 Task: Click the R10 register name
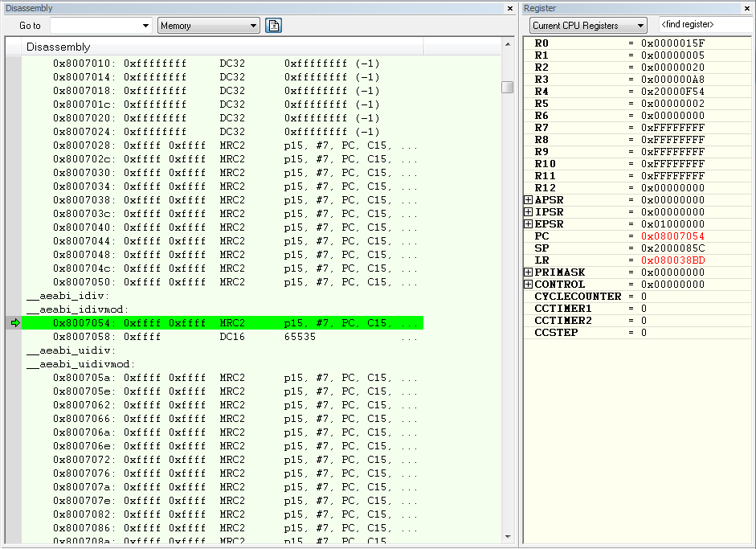pos(545,163)
